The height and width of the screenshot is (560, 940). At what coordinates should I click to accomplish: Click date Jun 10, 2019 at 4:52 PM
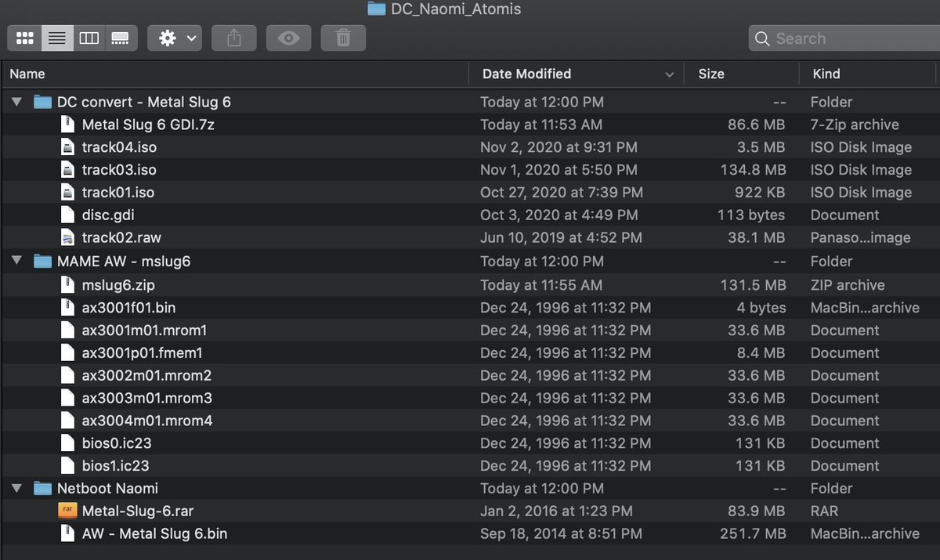pyautogui.click(x=561, y=237)
